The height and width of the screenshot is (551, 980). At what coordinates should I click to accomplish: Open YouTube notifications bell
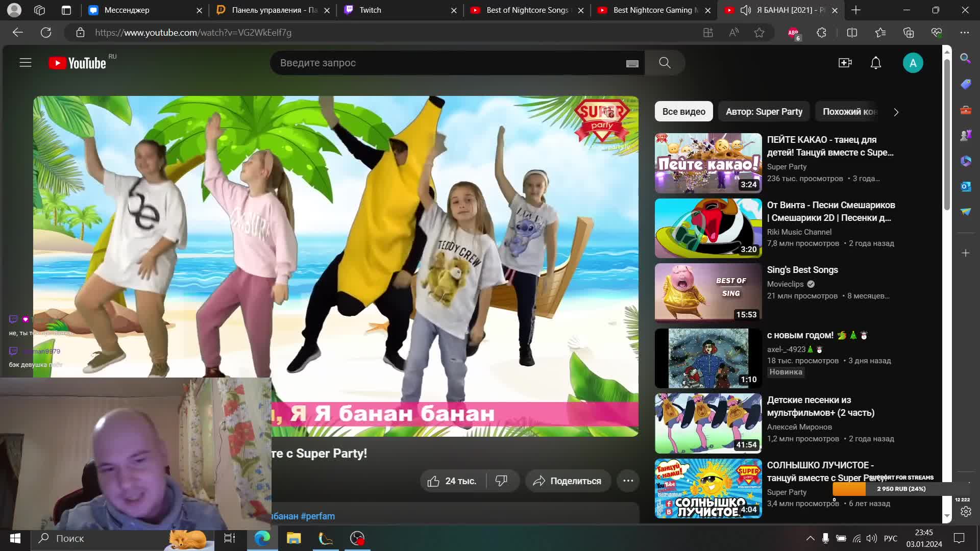[x=876, y=63]
